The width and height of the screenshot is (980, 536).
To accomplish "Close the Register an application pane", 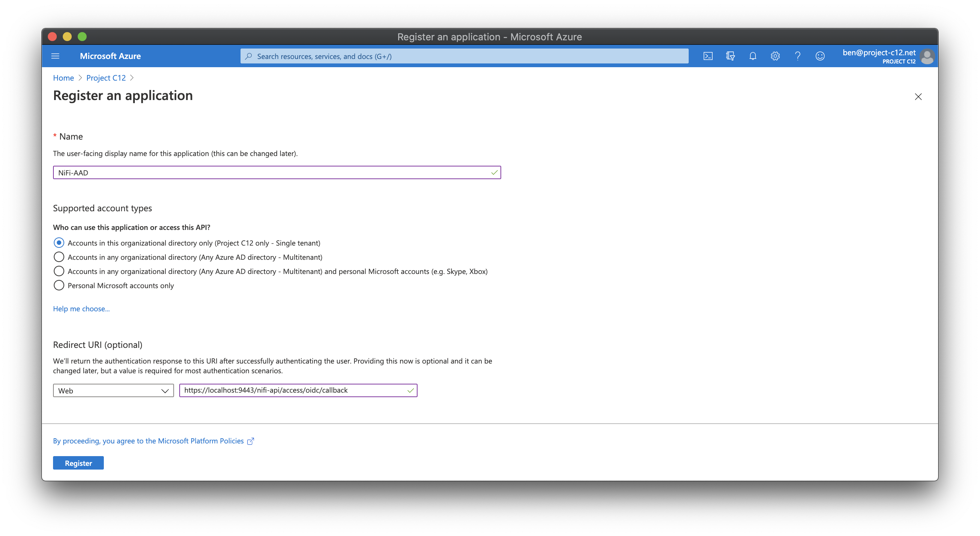I will (x=918, y=97).
